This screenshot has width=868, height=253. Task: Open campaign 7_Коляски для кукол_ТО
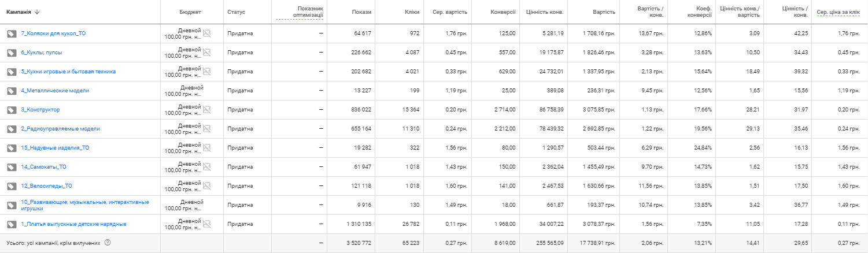(53, 34)
